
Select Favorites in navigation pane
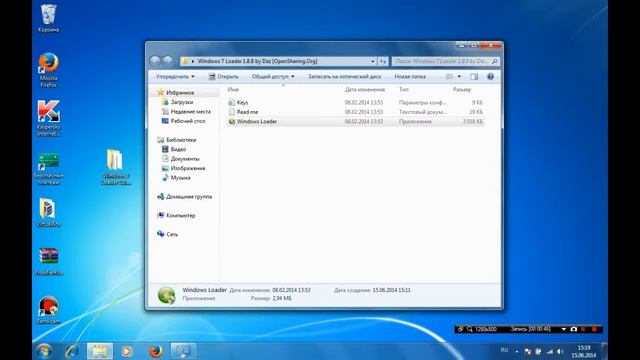(180, 93)
